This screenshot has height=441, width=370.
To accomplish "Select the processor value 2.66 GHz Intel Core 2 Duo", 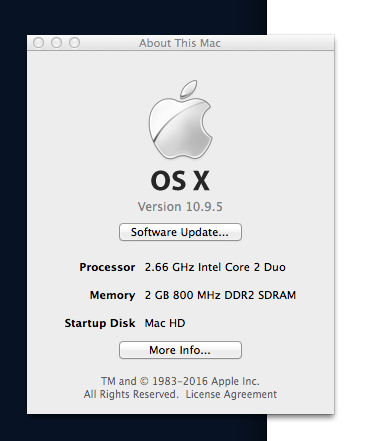I will [x=215, y=267].
